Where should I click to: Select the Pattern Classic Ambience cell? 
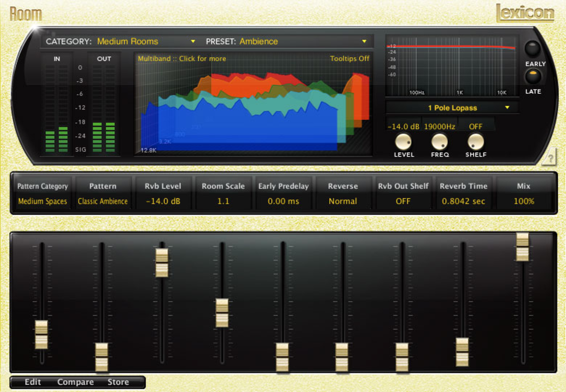click(103, 194)
